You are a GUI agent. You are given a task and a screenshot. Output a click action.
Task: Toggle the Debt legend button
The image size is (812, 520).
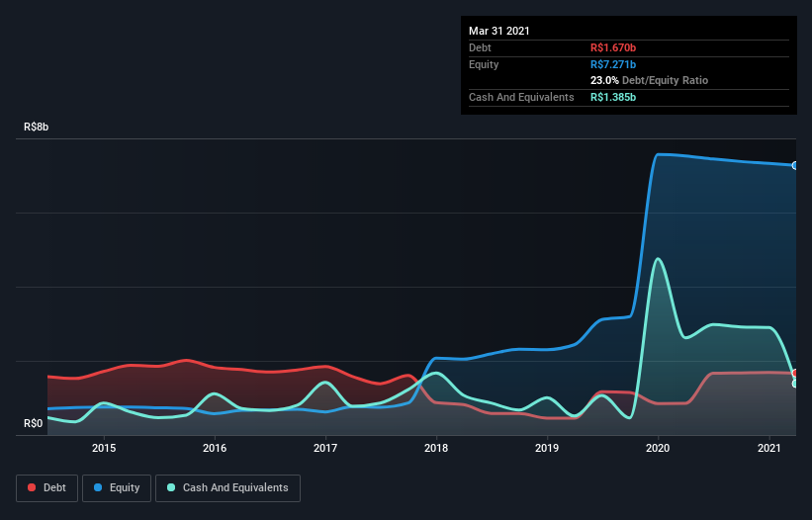46,488
